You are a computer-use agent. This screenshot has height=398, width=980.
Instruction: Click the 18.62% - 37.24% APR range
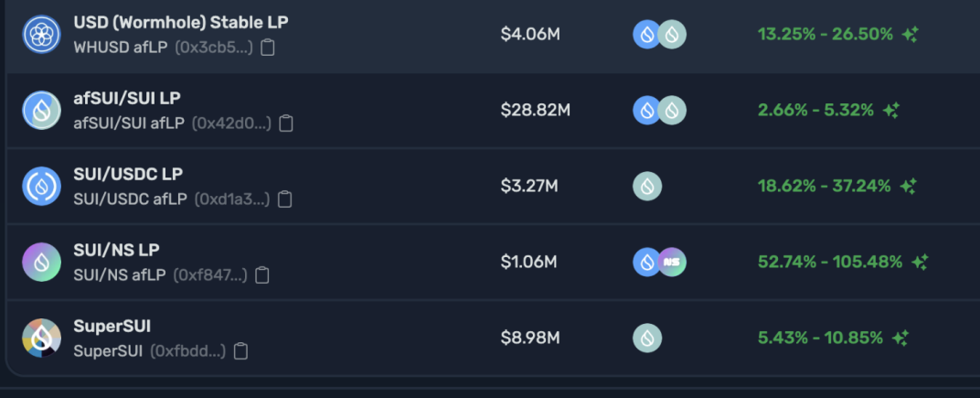click(x=824, y=186)
